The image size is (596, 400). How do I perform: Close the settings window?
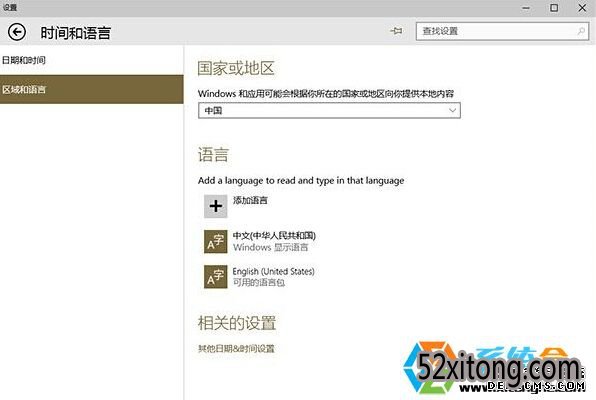[582, 8]
